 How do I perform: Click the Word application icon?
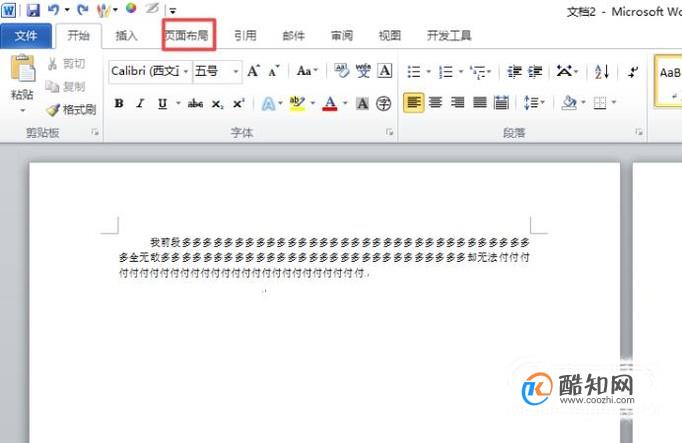tap(9, 10)
